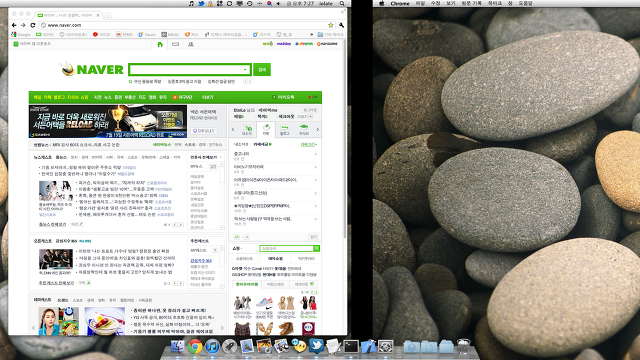The width and height of the screenshot is (640, 360).
Task: Page the my-services carousel left with its arrow
Action: (x=233, y=129)
